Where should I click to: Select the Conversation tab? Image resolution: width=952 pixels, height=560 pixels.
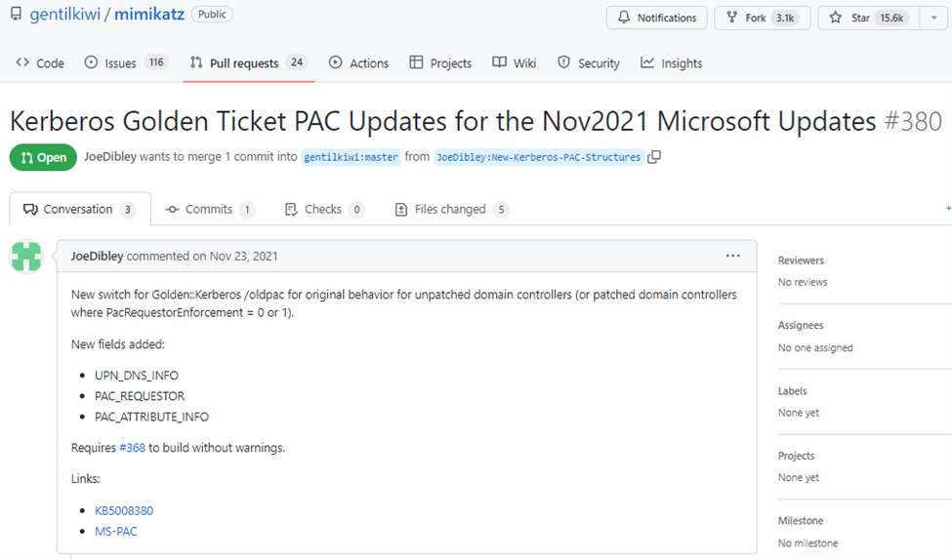[x=80, y=210]
